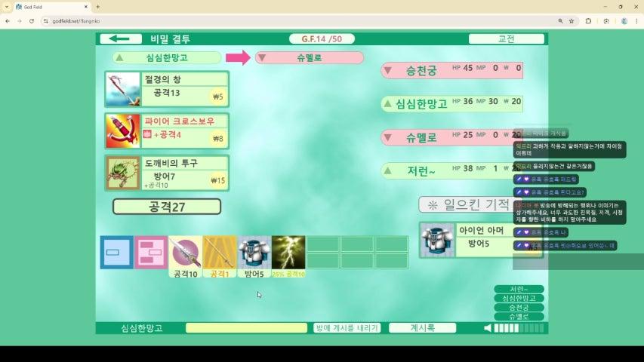This screenshot has height=362, width=644.
Task: Switch to the God Field tab
Action: (52, 7)
